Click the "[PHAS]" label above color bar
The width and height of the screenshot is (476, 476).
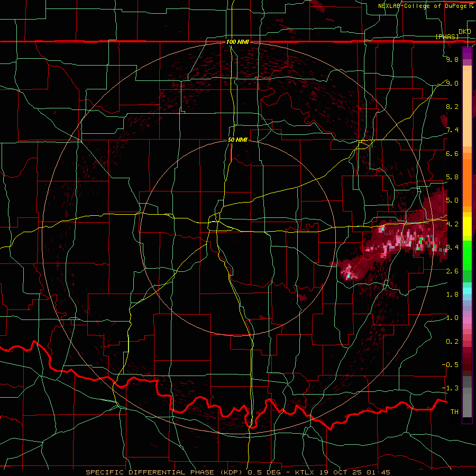tap(447, 36)
